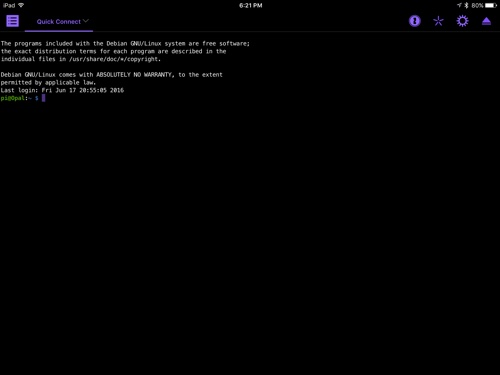The height and width of the screenshot is (375, 500).
Task: Tap the battery indicator icon
Action: 491,5
